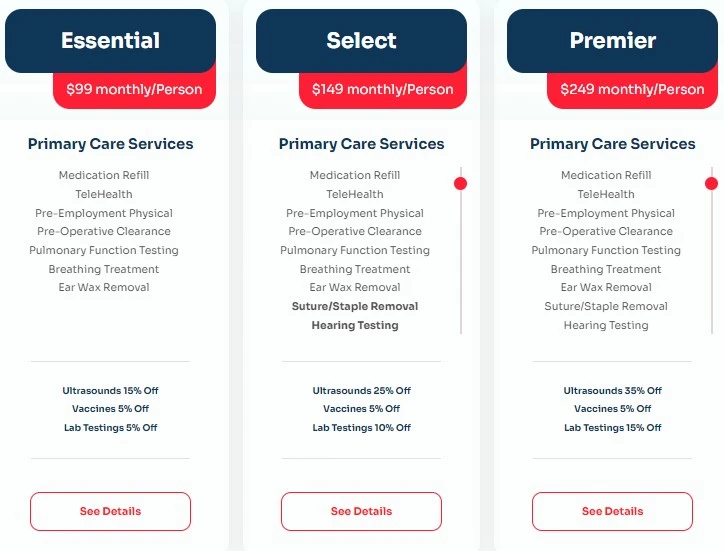Click the $149 monthly/Person price badge

(383, 90)
